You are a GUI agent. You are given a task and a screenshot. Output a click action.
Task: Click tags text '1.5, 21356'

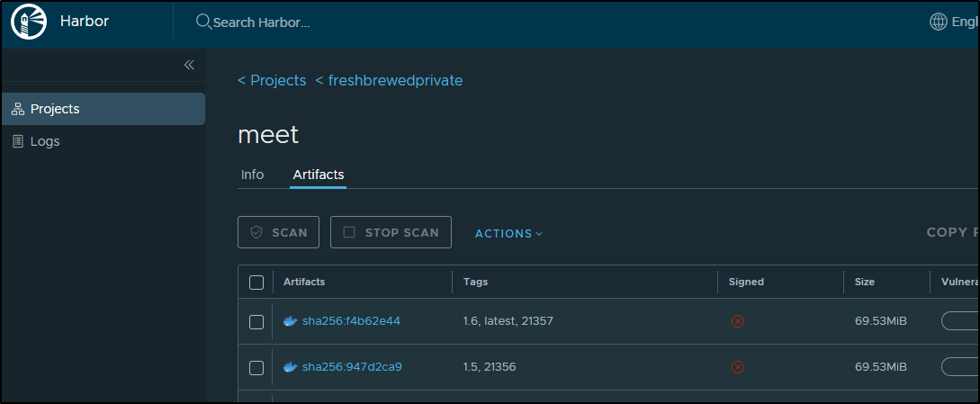click(x=490, y=367)
